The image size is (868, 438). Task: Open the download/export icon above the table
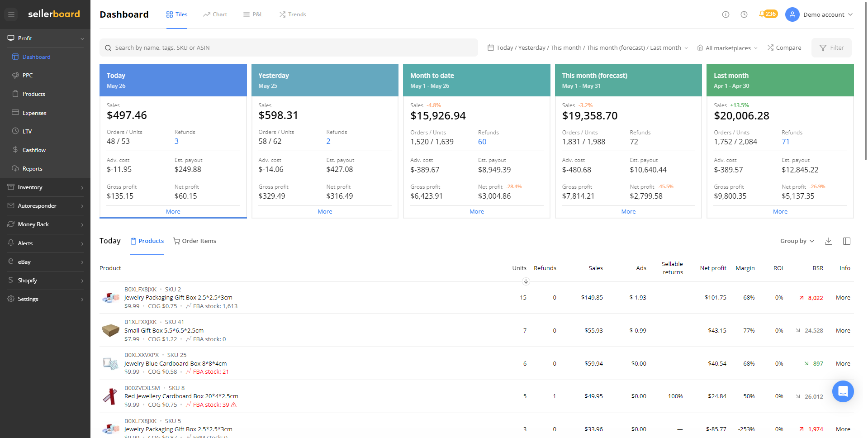pyautogui.click(x=829, y=241)
